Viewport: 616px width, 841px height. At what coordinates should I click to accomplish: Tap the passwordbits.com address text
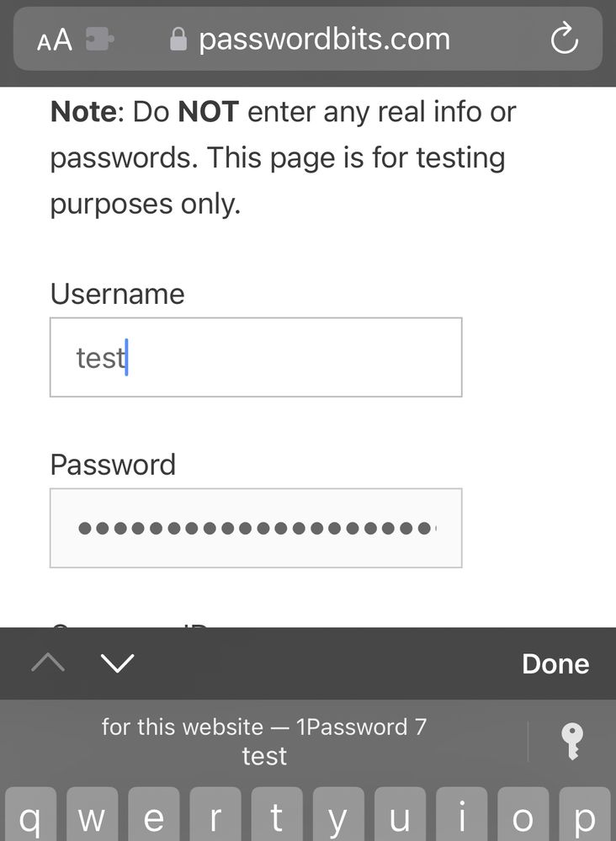[x=324, y=40]
